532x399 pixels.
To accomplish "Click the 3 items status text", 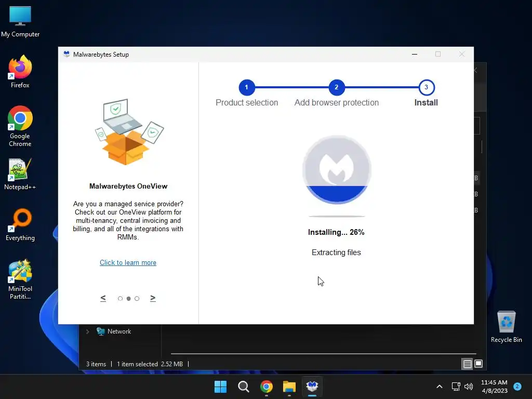I will (96, 364).
